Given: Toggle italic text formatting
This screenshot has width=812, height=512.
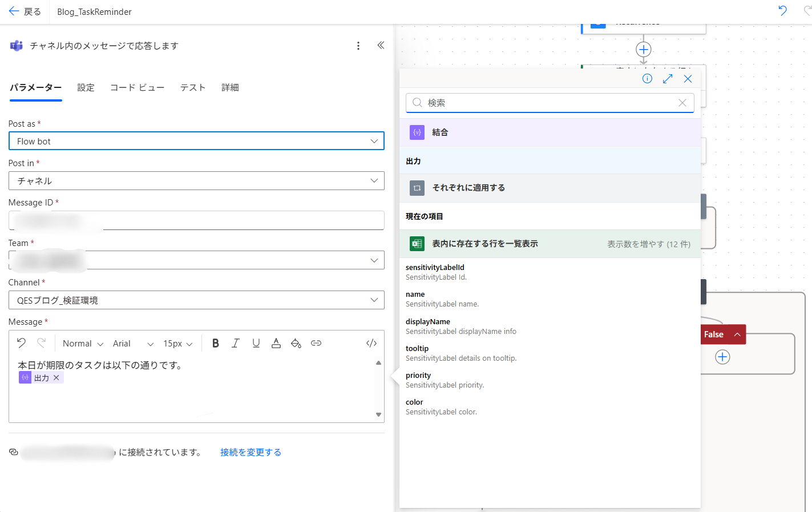Looking at the screenshot, I should pos(235,343).
